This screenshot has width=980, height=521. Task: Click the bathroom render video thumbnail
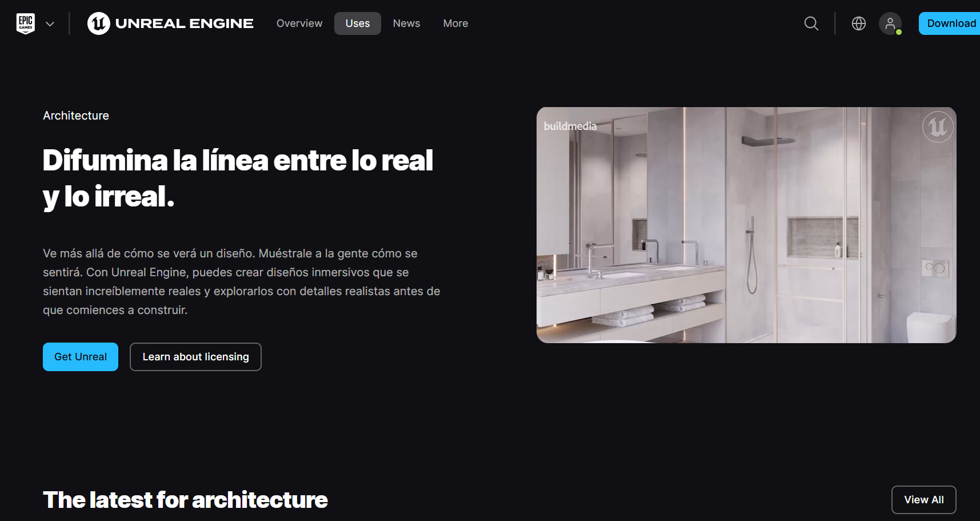(x=746, y=225)
